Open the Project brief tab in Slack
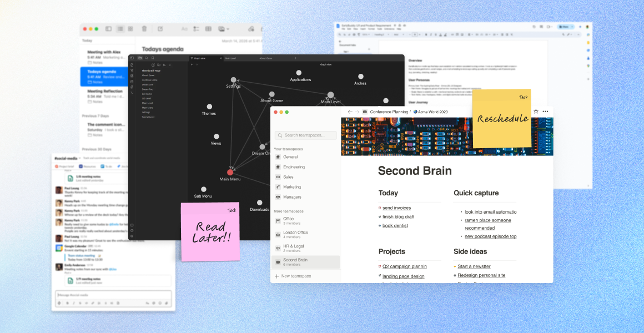 64,167
